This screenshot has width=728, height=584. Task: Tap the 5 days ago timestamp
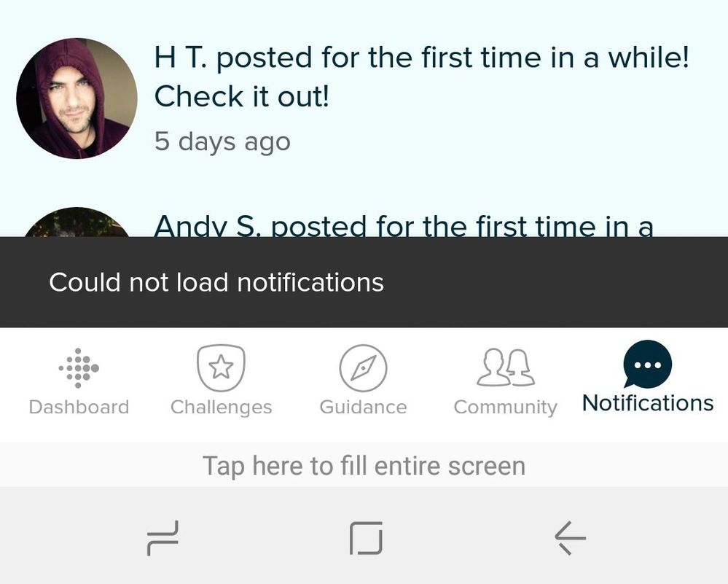(222, 141)
